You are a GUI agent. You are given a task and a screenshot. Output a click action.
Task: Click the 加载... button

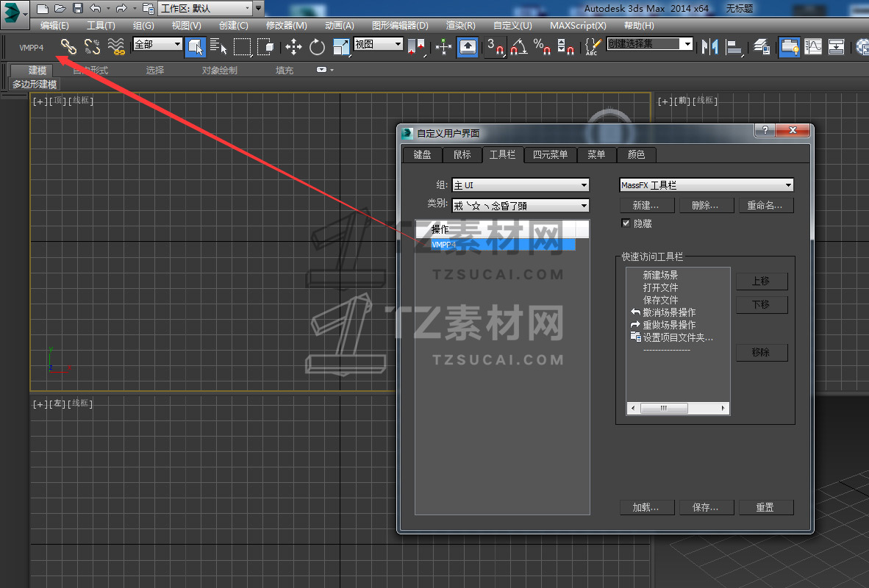click(647, 508)
